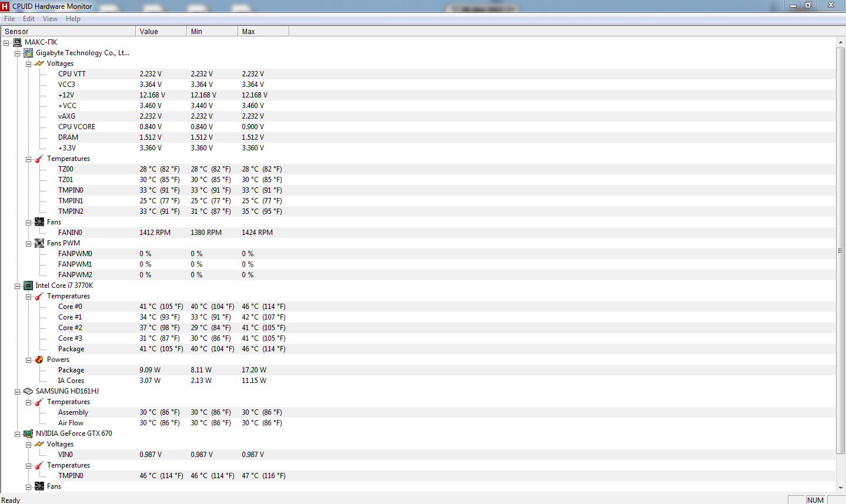Click the Min column header

(212, 31)
